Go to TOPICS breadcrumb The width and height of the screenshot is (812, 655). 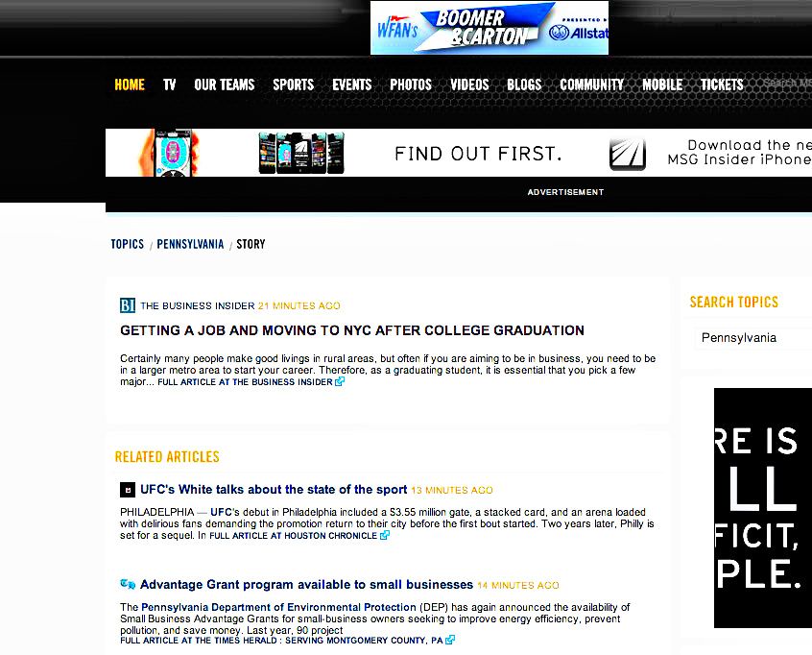point(128,244)
